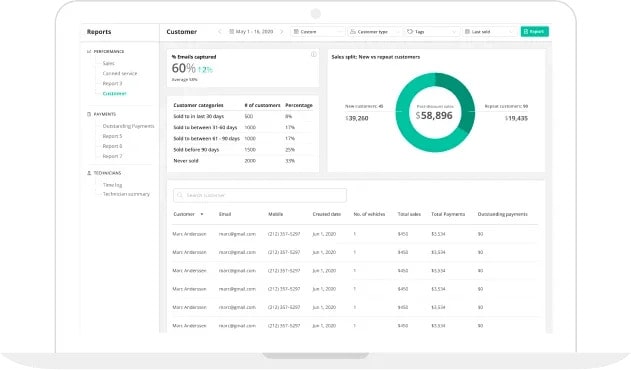The height and width of the screenshot is (370, 631).
Task: Click the info icon on Emails captured card
Action: pos(313,54)
